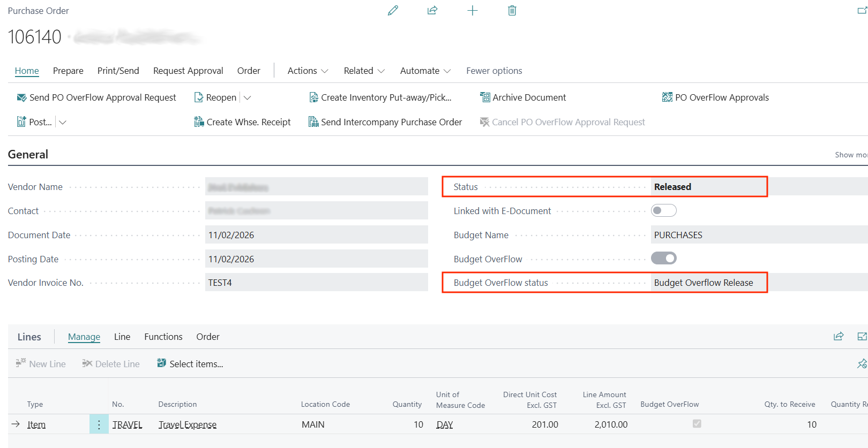This screenshot has width=868, height=448.
Task: Open the TRAVEL item number link
Action: [x=127, y=424]
